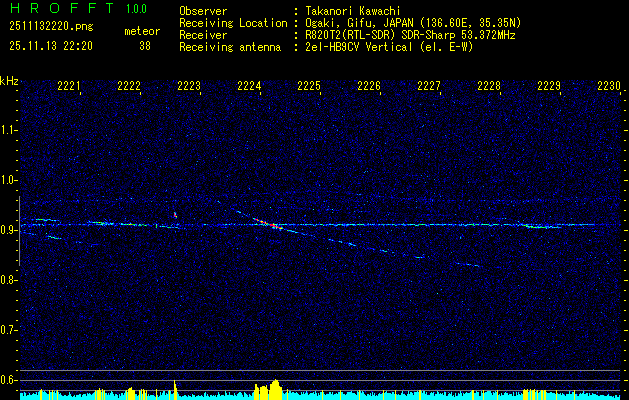The height and width of the screenshot is (400, 629).
Task: Click the tall yellow power spike below 2223
Action: coord(175,388)
